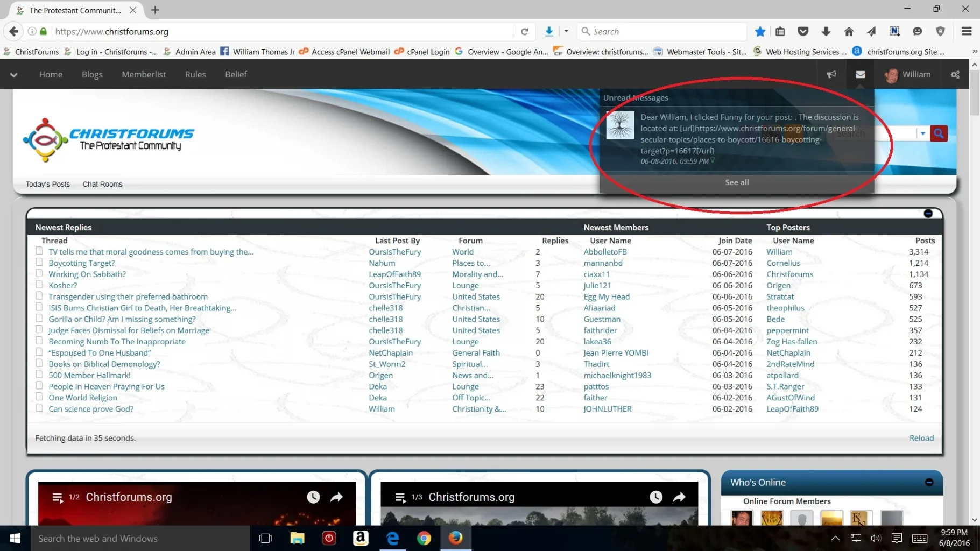Click the URL address bar
The width and height of the screenshot is (980, 551).
pos(283,31)
